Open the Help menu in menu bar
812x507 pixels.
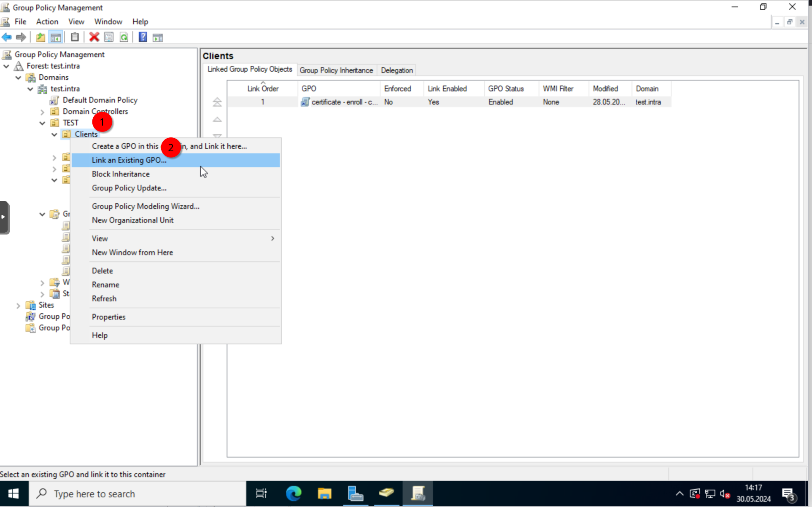[140, 21]
